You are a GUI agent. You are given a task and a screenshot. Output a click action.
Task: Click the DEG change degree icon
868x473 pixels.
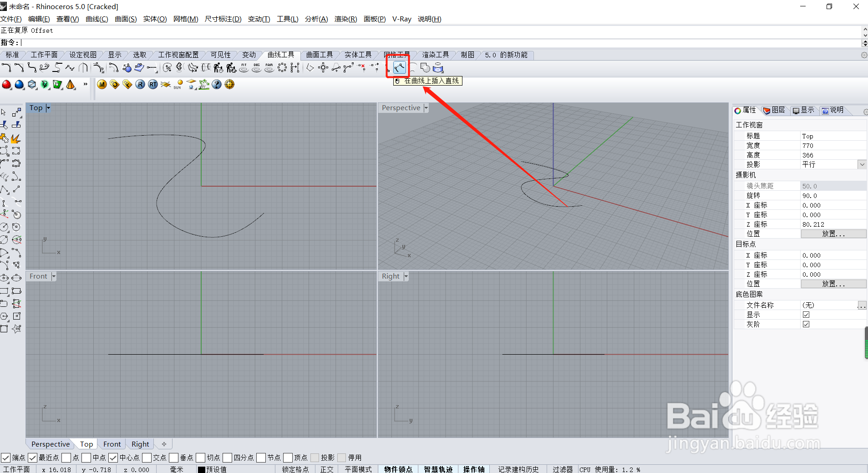click(x=257, y=68)
